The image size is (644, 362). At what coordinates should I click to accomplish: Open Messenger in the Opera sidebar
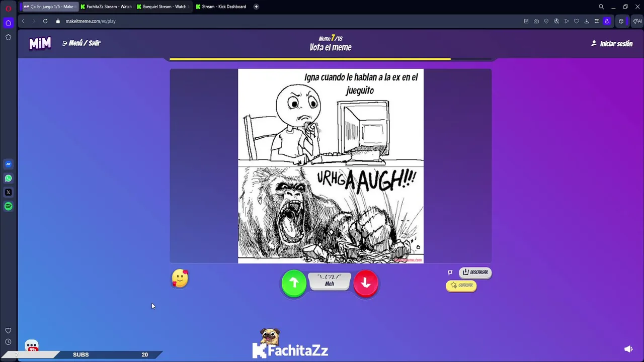click(x=8, y=164)
